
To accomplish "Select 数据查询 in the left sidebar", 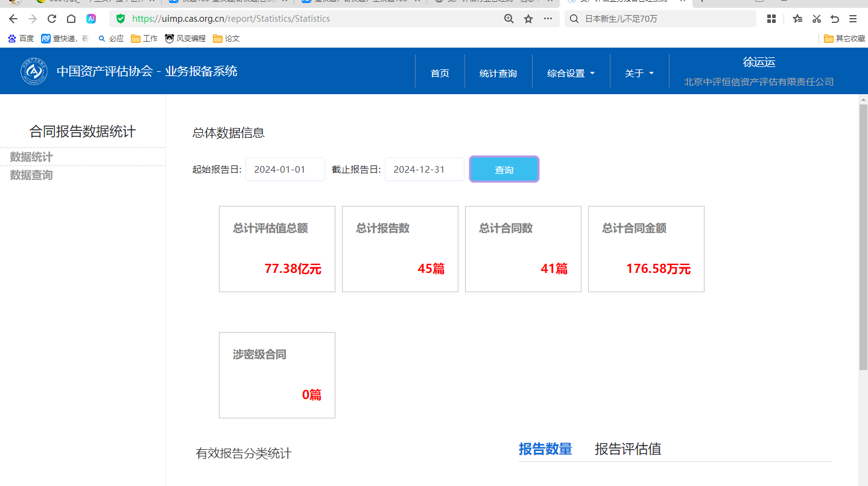I will (x=31, y=175).
